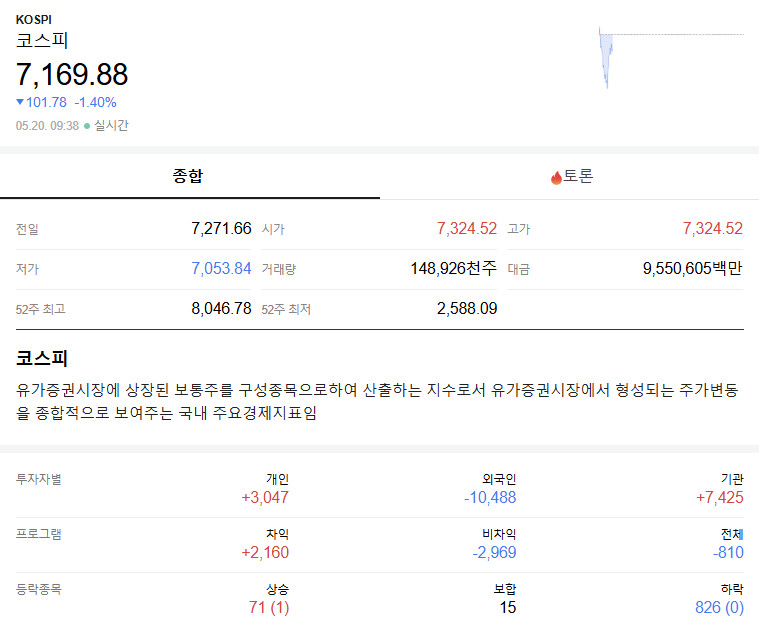Click the 고가 value 7,324.52
This screenshot has width=759, height=634.
point(713,228)
